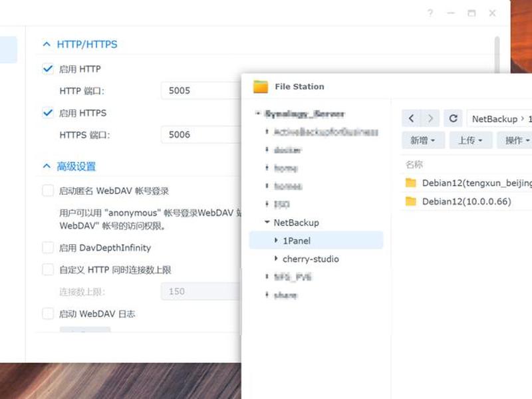Click the HTTPS 端口 field showing 5006
532x399 pixels.
point(201,134)
